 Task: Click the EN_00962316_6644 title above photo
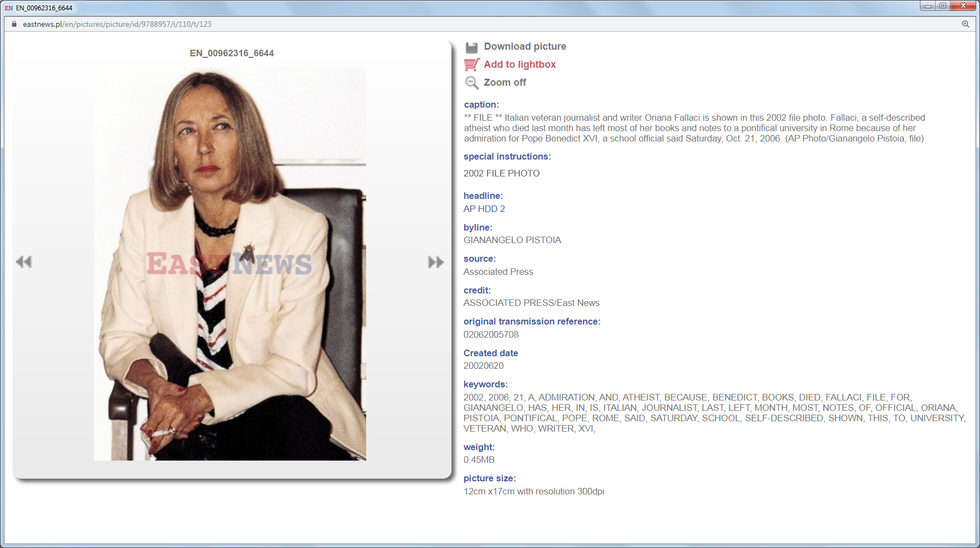(x=232, y=53)
